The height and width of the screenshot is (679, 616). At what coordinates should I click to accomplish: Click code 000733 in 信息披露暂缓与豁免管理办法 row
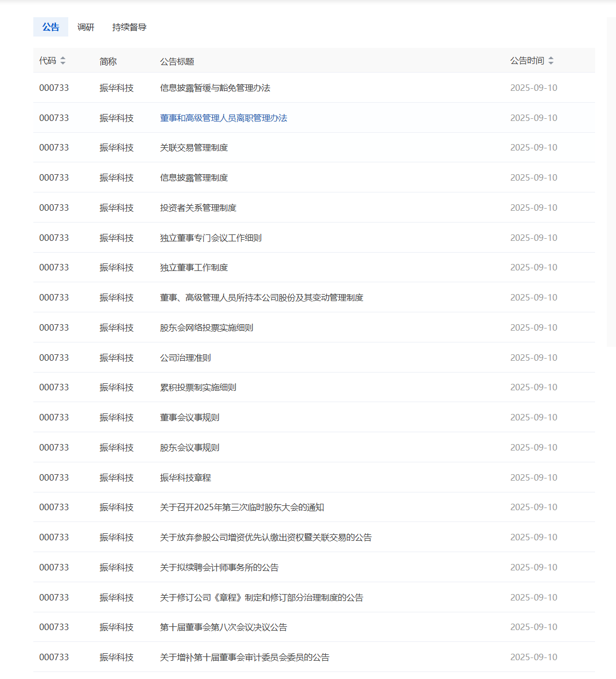pyautogui.click(x=54, y=88)
